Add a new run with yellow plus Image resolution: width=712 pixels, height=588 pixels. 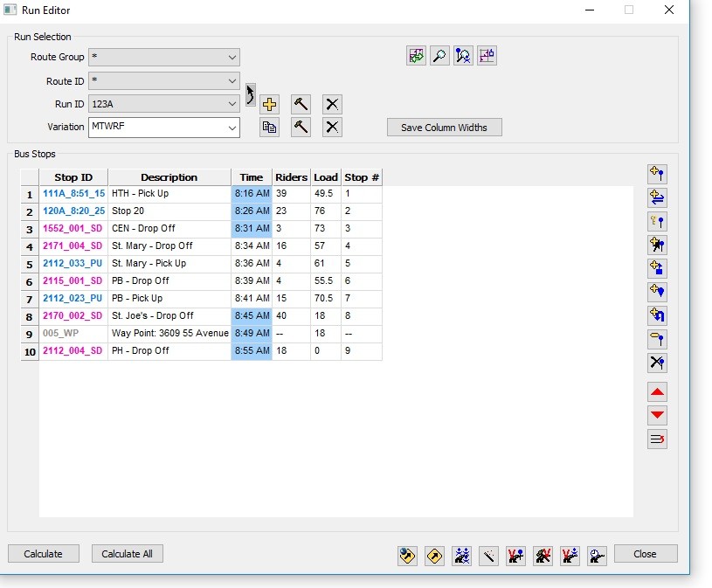[x=269, y=105]
